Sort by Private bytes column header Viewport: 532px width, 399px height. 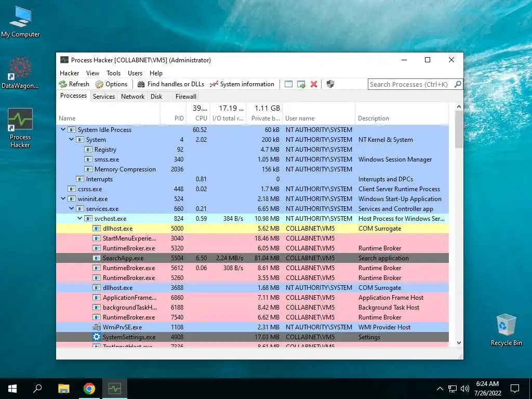pyautogui.click(x=264, y=114)
